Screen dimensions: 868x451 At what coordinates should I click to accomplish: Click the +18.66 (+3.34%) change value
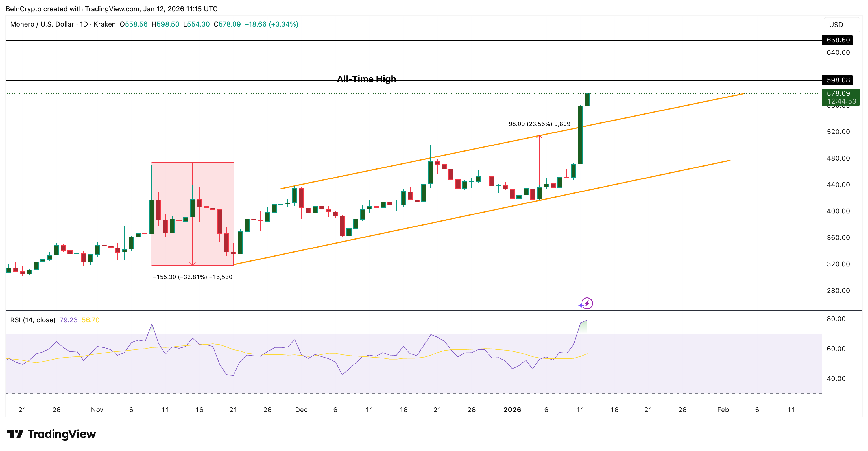[272, 24]
